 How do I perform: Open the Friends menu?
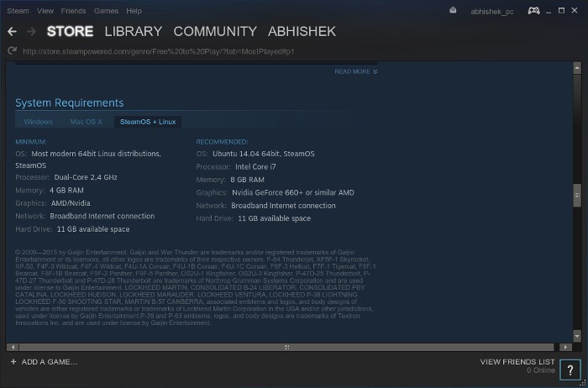(74, 11)
